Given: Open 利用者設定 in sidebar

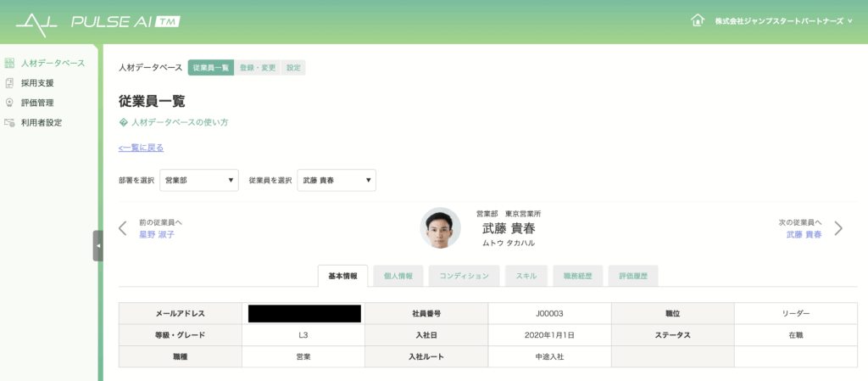Looking at the screenshot, I should click(42, 123).
